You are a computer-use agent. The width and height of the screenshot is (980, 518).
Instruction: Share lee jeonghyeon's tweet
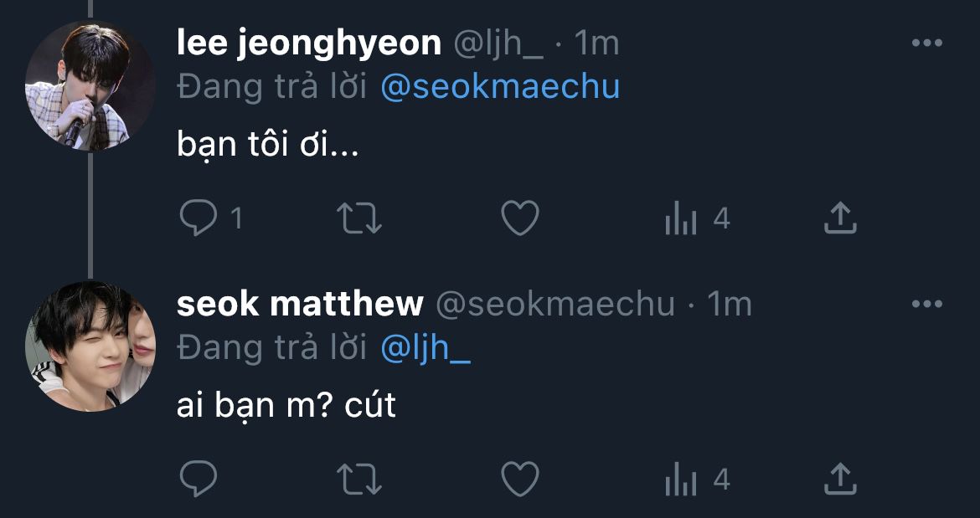coord(839,218)
